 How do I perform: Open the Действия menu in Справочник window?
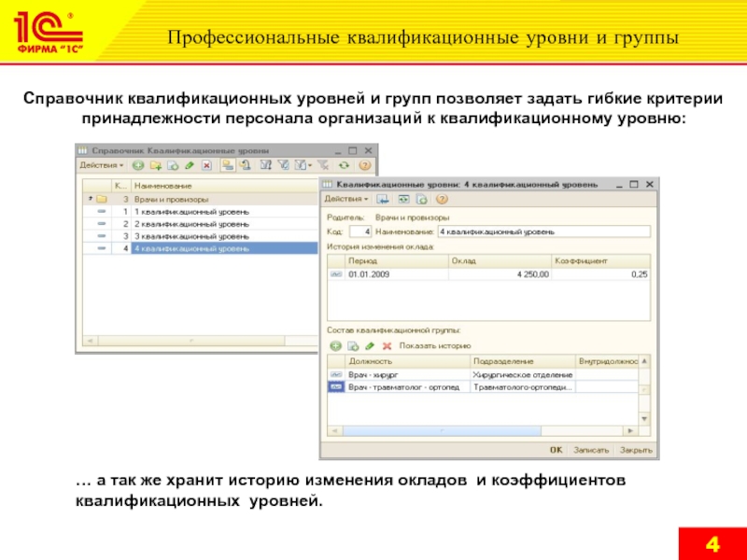pyautogui.click(x=101, y=165)
